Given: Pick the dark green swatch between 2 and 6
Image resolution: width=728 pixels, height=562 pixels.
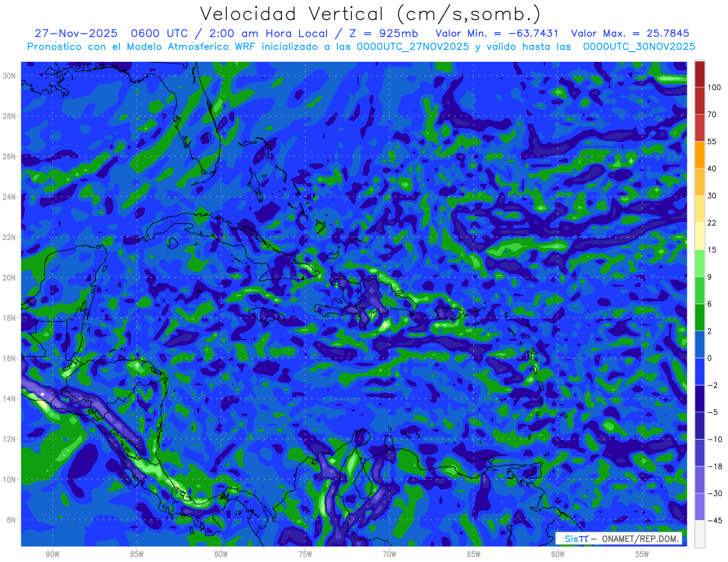Looking at the screenshot, I should pos(699,318).
